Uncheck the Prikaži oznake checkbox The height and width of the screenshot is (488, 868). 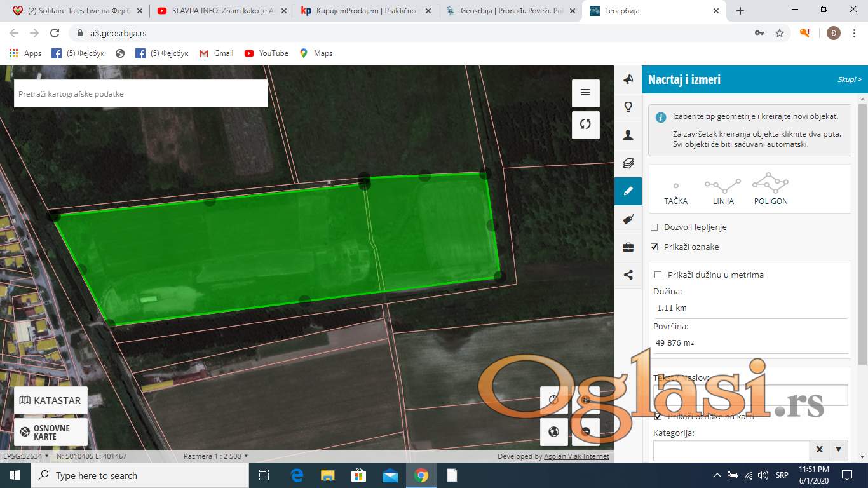(654, 247)
